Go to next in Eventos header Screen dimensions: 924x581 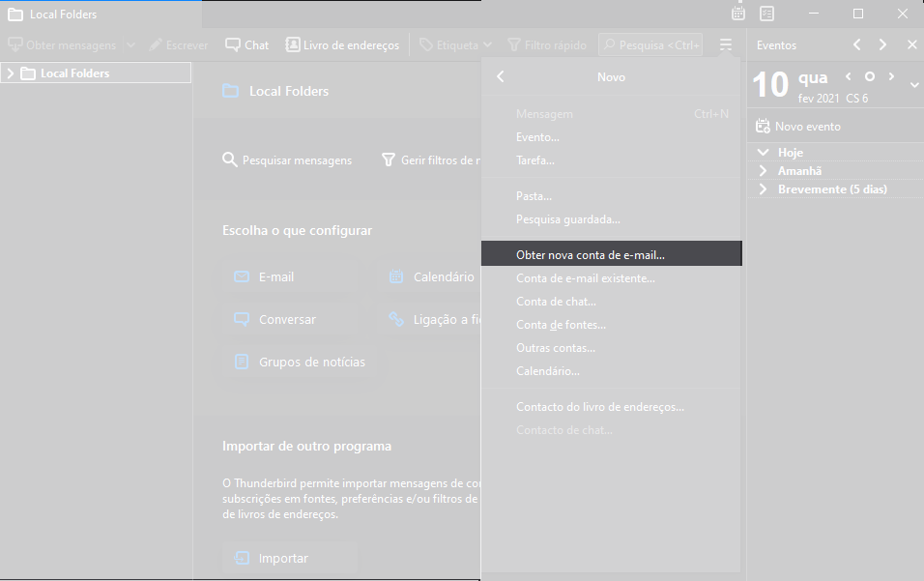[882, 44]
